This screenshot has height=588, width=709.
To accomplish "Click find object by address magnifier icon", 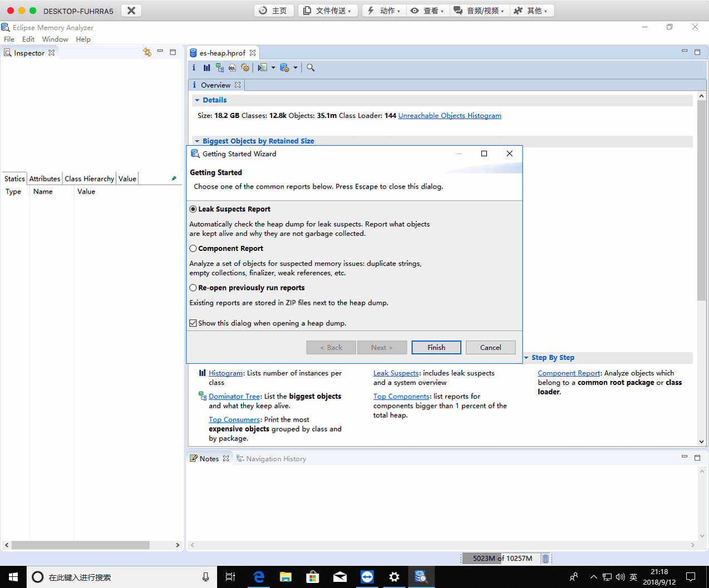I will coord(311,68).
